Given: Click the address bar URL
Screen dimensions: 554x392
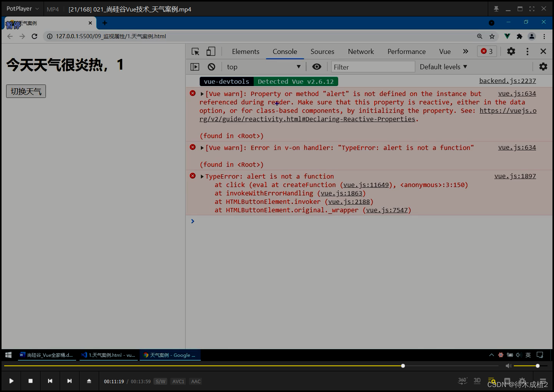Looking at the screenshot, I should coord(111,36).
